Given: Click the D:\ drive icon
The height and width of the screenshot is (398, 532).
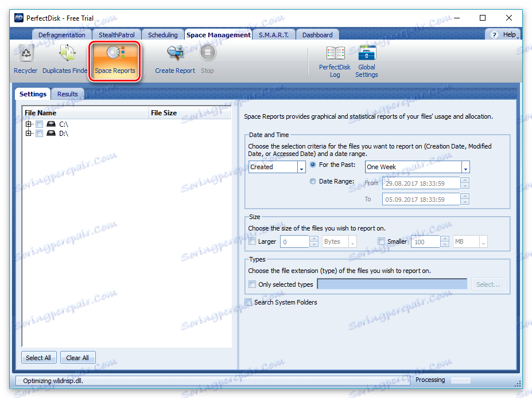Looking at the screenshot, I should tap(51, 133).
